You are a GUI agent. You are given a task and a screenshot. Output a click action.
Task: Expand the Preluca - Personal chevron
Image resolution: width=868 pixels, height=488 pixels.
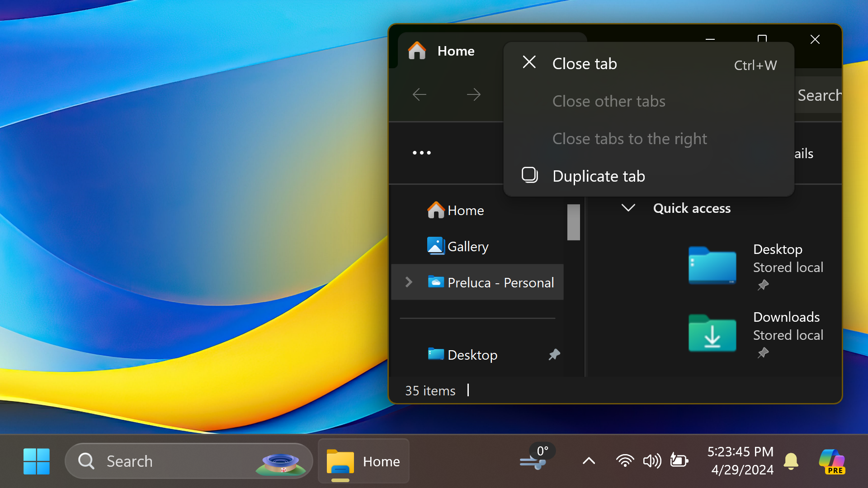click(409, 282)
